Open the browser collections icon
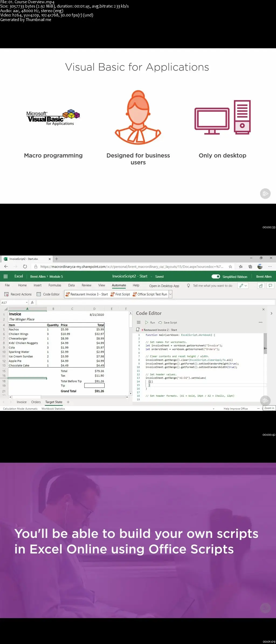276x644 pixels. (x=250, y=267)
